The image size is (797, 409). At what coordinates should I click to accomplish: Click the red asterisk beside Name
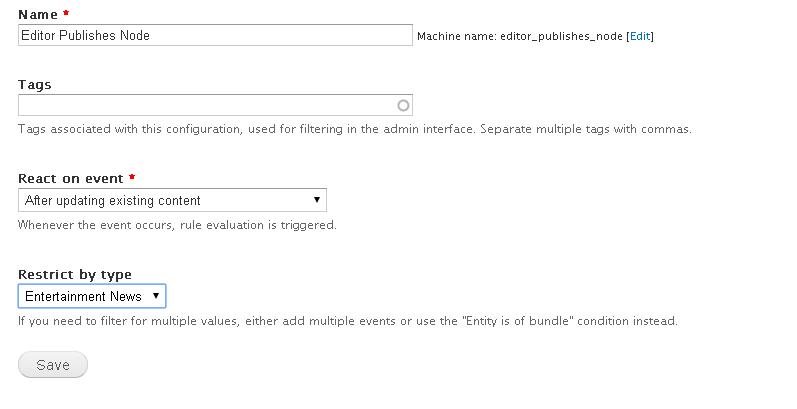pos(66,13)
